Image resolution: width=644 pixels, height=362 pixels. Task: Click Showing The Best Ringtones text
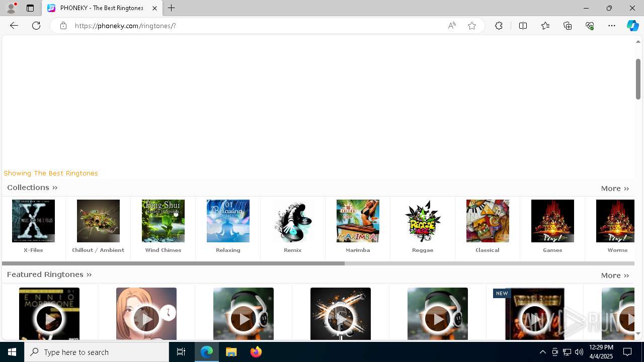[x=51, y=173]
